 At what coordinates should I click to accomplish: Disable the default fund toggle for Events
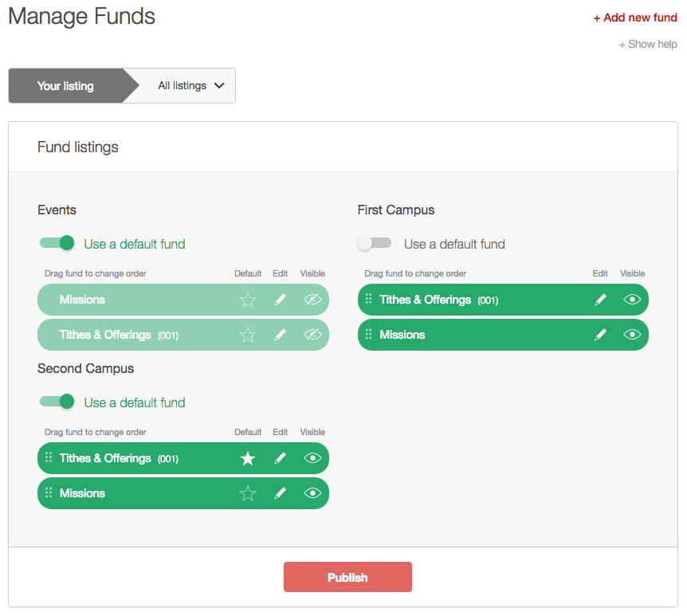point(57,242)
